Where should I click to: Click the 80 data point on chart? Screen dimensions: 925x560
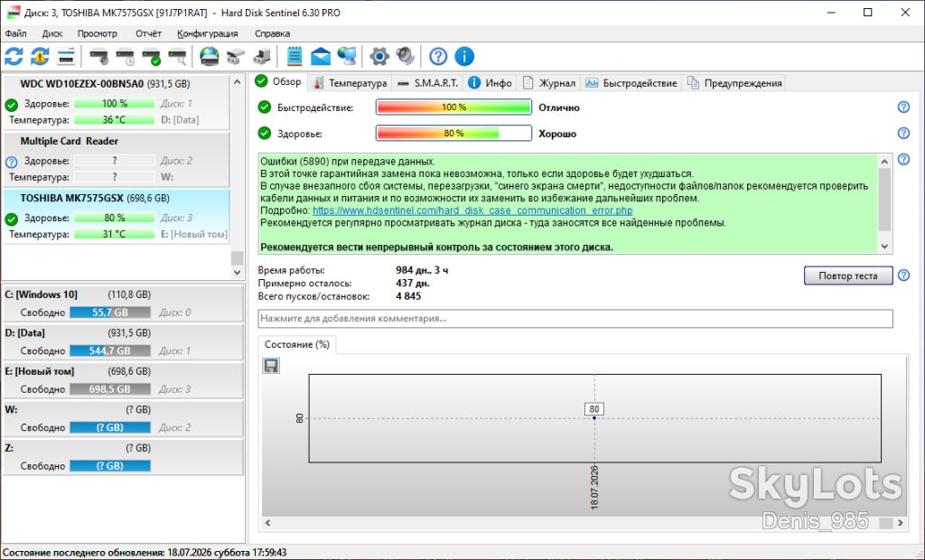pyautogui.click(x=594, y=418)
